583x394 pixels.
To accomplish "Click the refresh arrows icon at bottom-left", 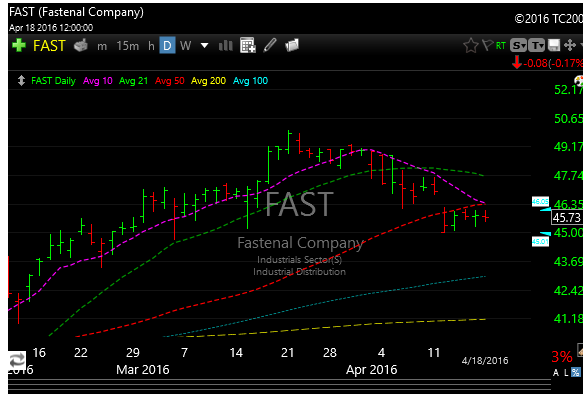I will (x=17, y=360).
